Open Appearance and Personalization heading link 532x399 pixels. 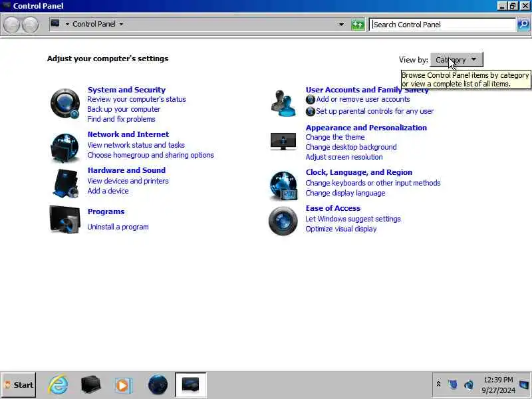click(366, 128)
